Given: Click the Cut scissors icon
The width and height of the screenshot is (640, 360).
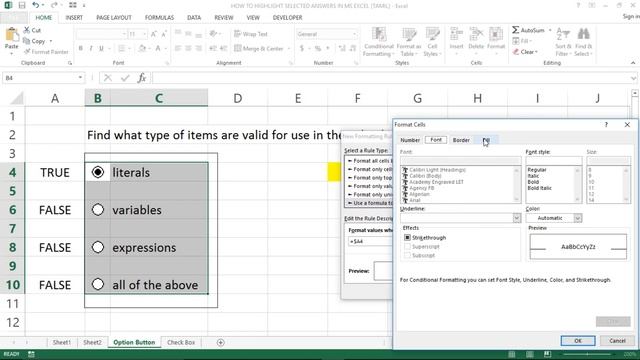Looking at the screenshot, I should coord(27,30).
